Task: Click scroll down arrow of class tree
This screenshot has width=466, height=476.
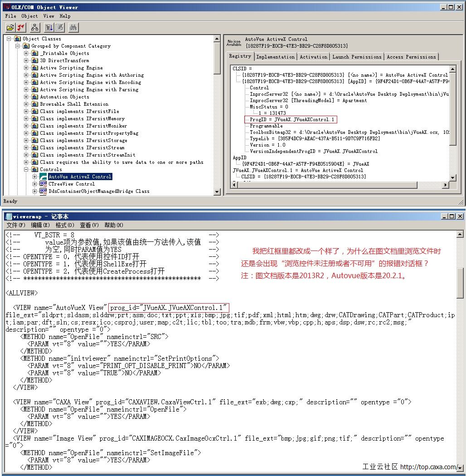Action: pyautogui.click(x=217, y=191)
